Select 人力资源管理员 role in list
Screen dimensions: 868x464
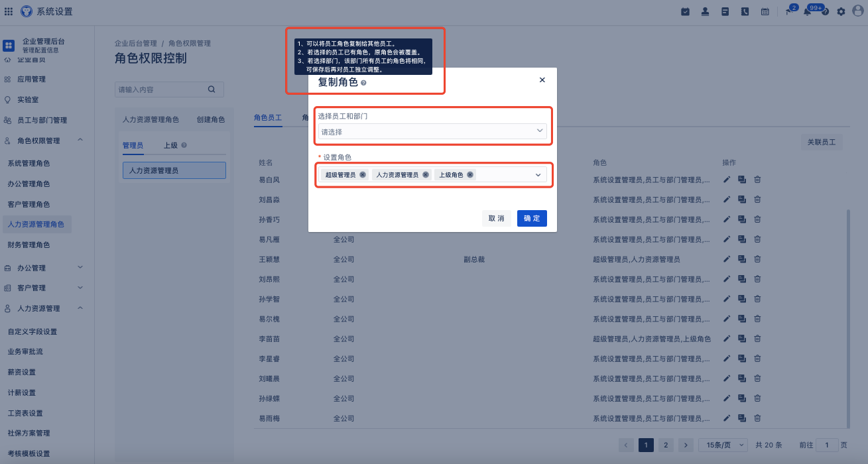coord(174,170)
